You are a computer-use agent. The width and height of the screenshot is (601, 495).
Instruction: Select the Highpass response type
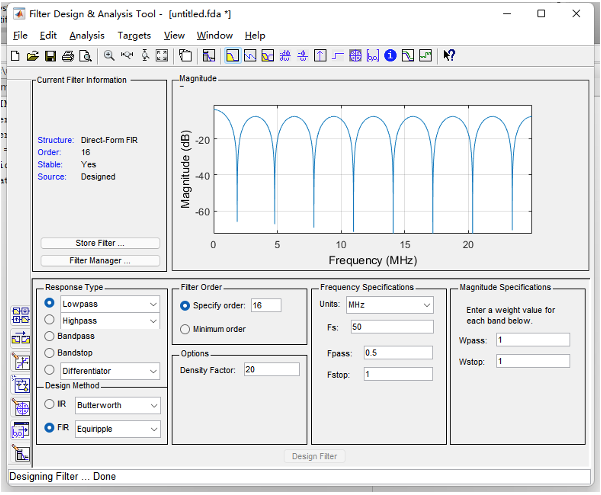pos(50,320)
